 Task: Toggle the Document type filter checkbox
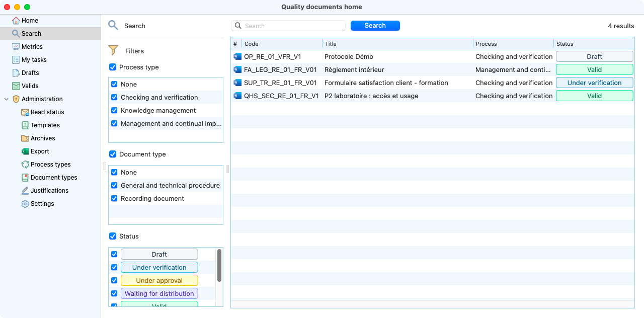(113, 154)
